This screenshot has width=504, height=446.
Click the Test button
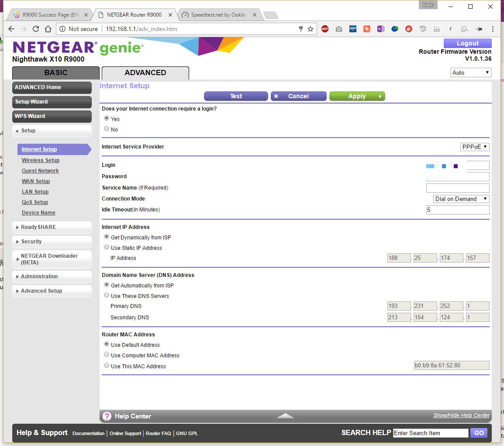coord(236,96)
